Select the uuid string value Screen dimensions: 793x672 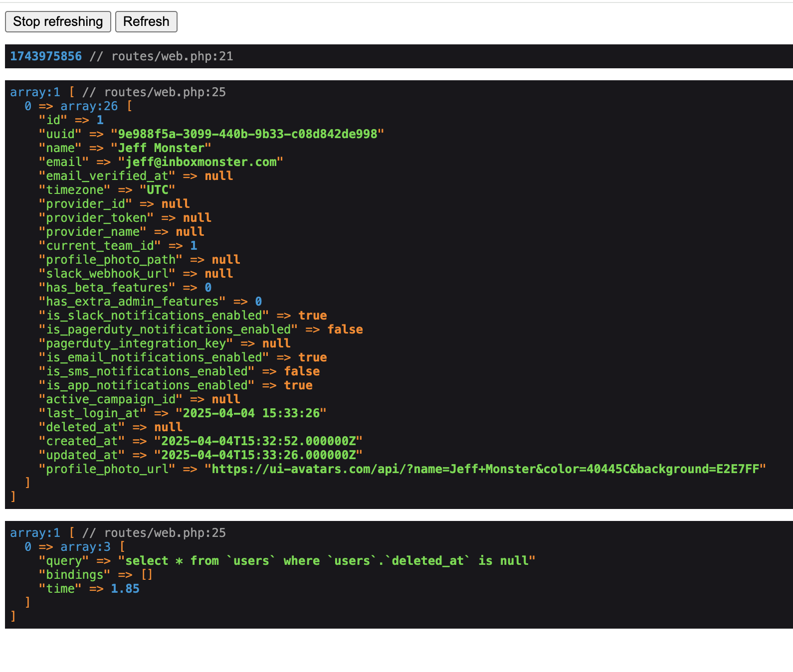[x=247, y=134]
